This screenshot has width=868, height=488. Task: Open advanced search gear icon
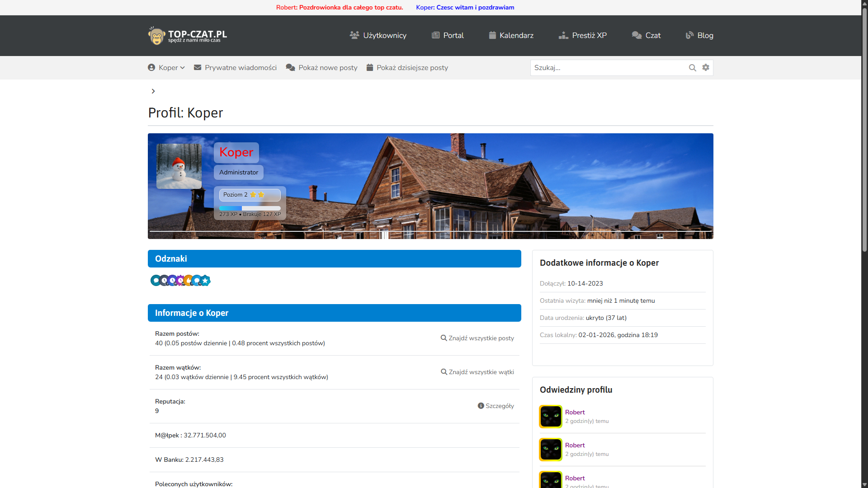click(x=706, y=67)
